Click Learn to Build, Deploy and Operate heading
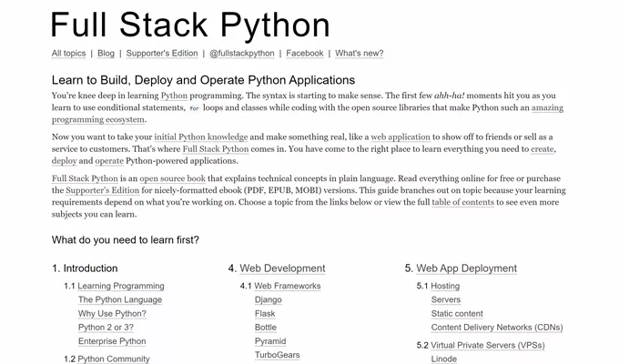 click(x=203, y=80)
